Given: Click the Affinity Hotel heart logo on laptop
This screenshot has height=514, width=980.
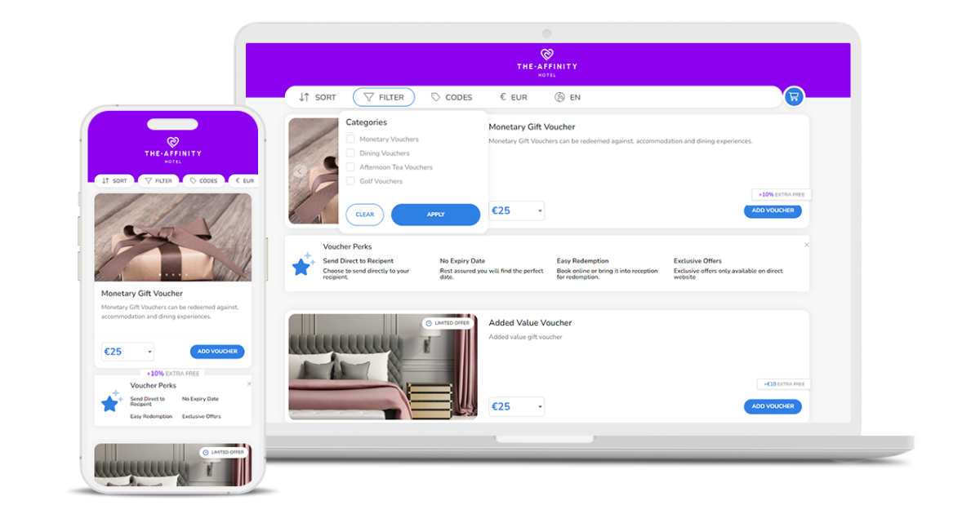Looking at the screenshot, I should [x=547, y=55].
